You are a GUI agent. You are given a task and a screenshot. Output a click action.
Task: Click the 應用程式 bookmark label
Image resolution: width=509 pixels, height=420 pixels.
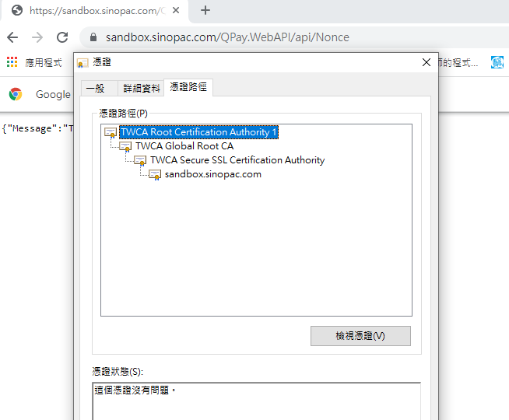(44, 62)
